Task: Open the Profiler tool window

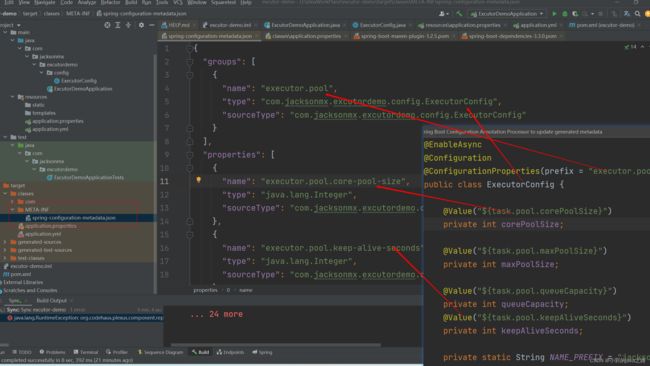Action: tap(117, 352)
